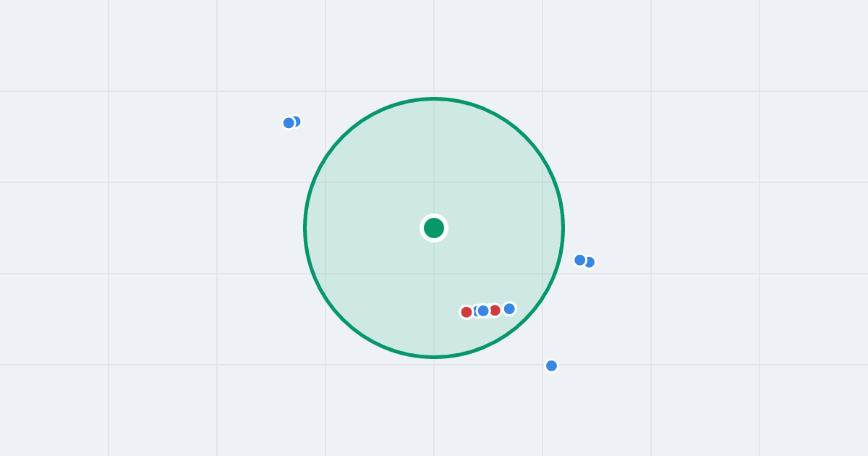This screenshot has height=456, width=868.
Task: Select the front blue dot northwest of the circle
Action: (x=289, y=123)
